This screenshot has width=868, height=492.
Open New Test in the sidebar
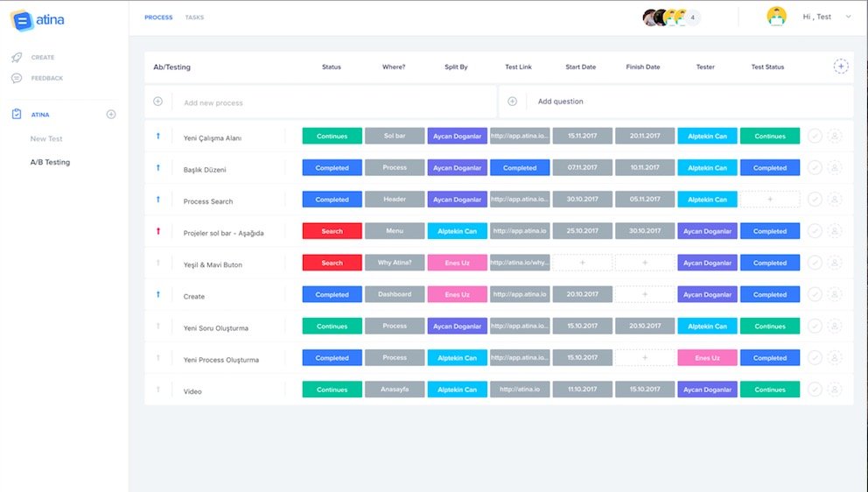click(x=46, y=139)
